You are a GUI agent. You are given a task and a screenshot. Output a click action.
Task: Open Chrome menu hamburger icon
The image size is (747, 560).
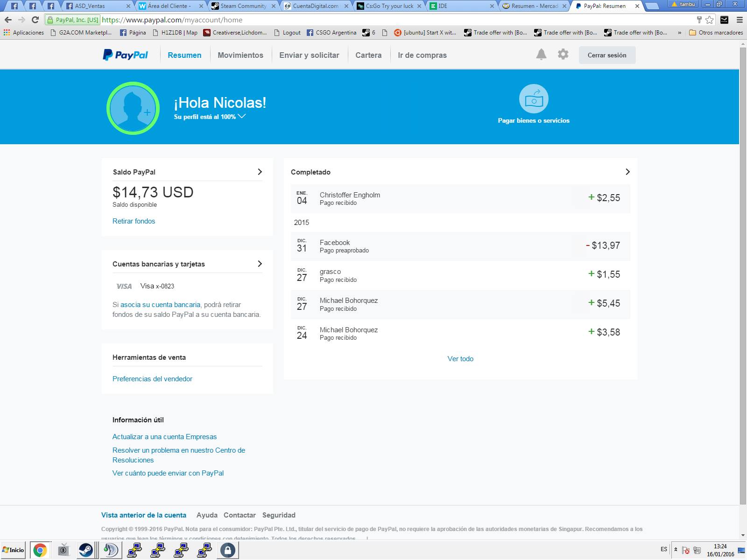tap(740, 20)
